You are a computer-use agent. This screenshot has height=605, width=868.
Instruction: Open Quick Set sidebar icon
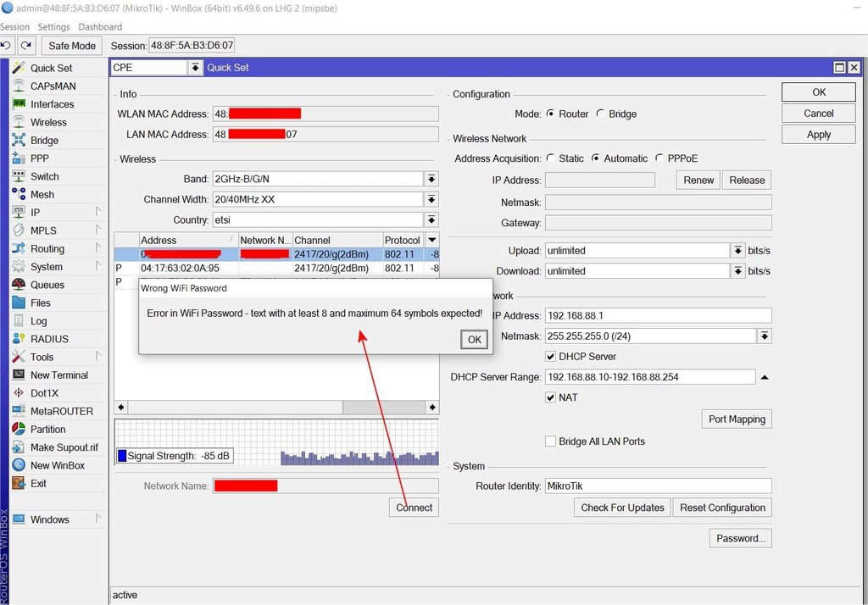tap(19, 68)
